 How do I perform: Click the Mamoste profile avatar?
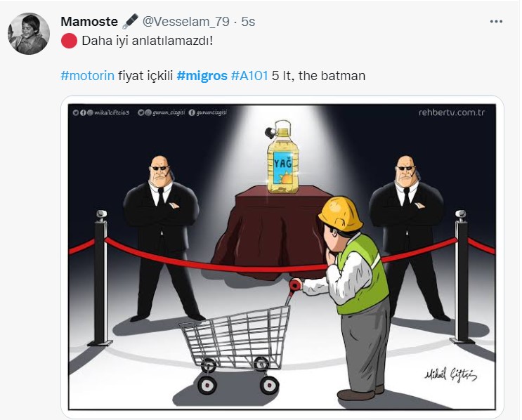tap(29, 34)
